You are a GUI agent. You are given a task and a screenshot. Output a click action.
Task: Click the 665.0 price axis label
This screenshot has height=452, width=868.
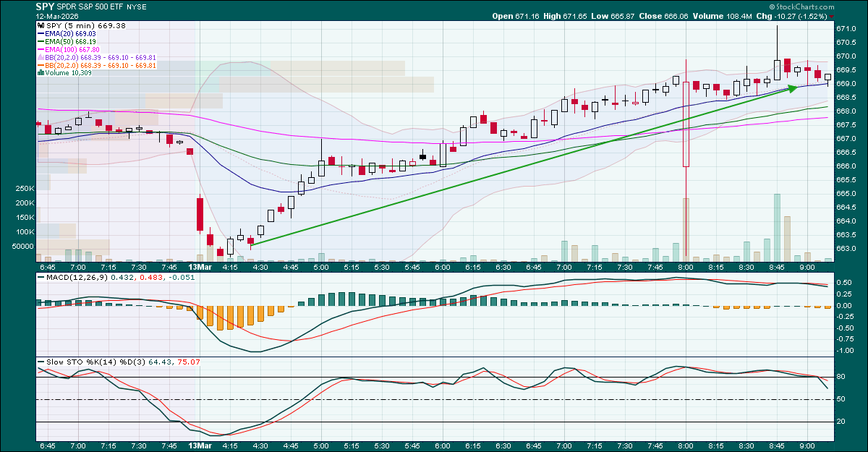pos(847,194)
